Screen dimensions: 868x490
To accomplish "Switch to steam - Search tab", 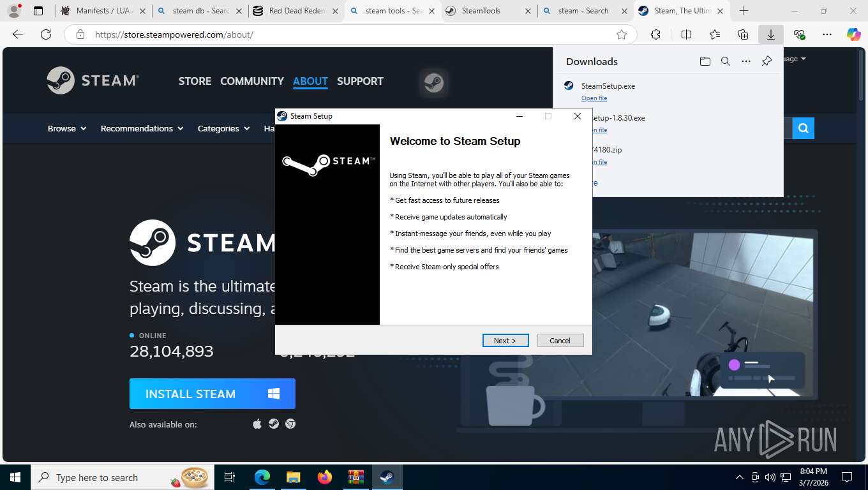I will [x=586, y=11].
